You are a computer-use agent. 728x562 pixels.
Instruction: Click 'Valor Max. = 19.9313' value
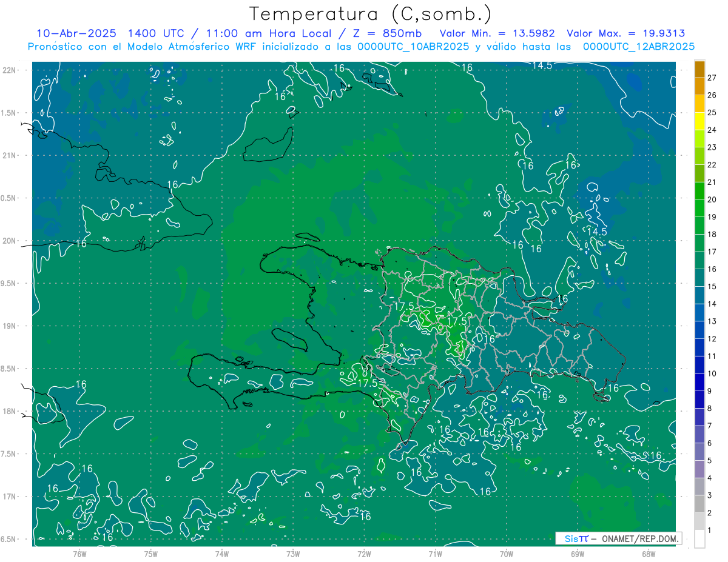[626, 33]
